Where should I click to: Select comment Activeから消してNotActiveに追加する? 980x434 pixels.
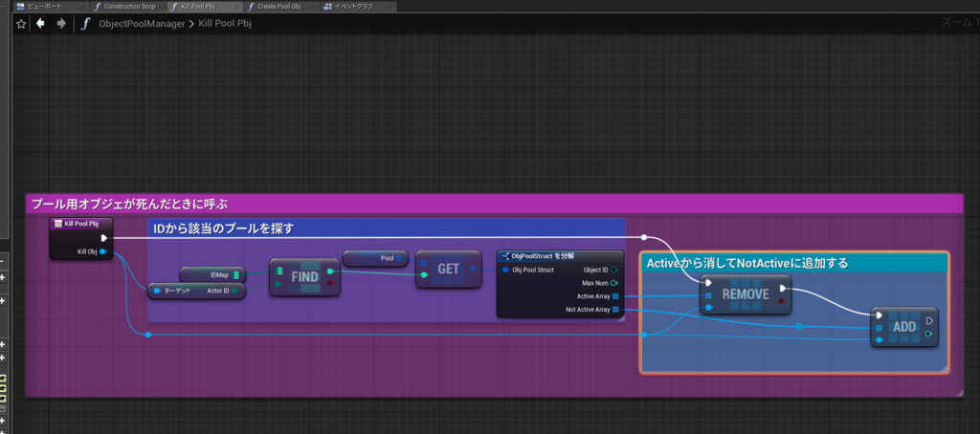pos(793,263)
